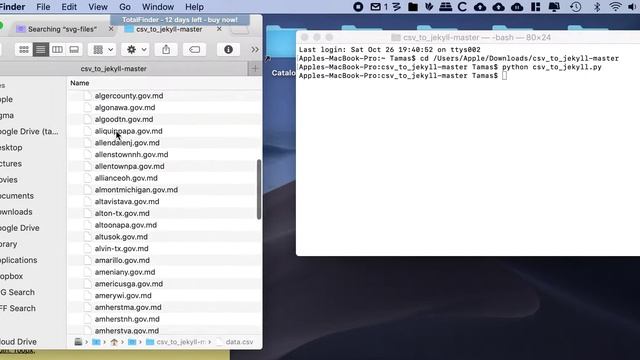Open the sidebar item above Applications

(x=9, y=244)
